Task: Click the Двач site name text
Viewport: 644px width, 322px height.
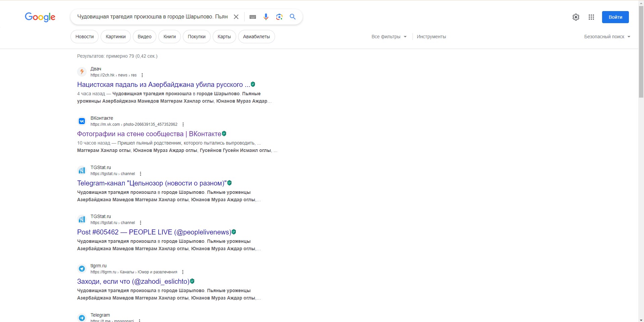Action: coord(96,69)
